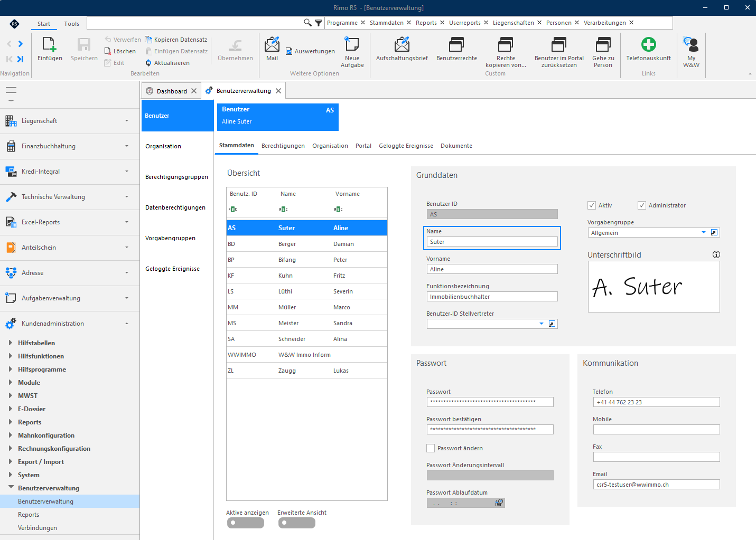The height and width of the screenshot is (540, 756).
Task: Select Berechtigungsgruppen in the left navigation
Action: click(x=177, y=177)
